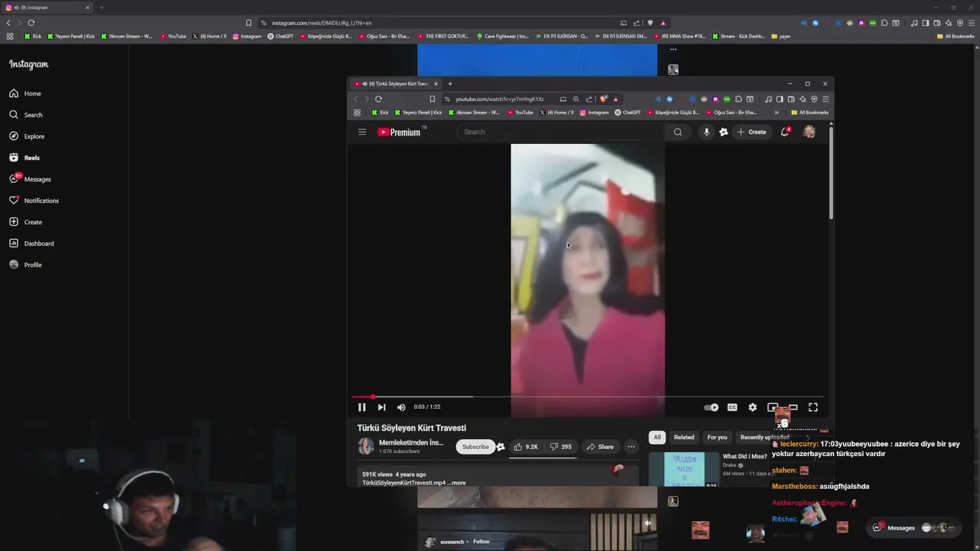The height and width of the screenshot is (551, 980).
Task: Open Instagram Explore page
Action: [27, 136]
